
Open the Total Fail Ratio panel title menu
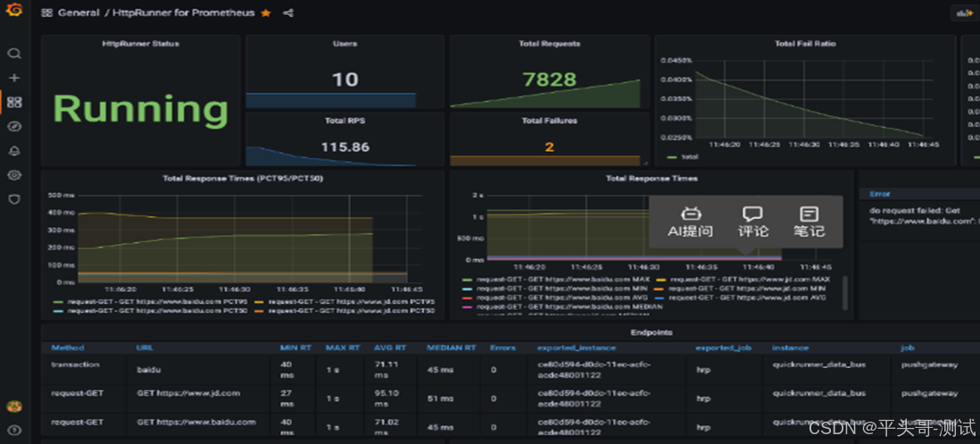tap(805, 44)
